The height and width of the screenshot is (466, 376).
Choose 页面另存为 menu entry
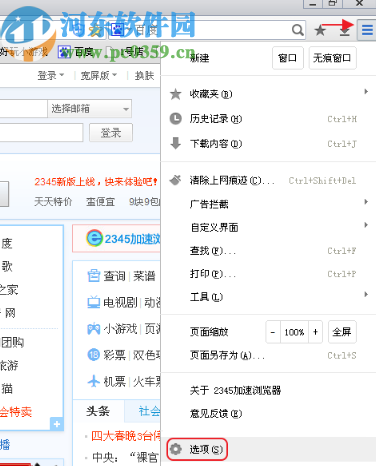(x=268, y=355)
